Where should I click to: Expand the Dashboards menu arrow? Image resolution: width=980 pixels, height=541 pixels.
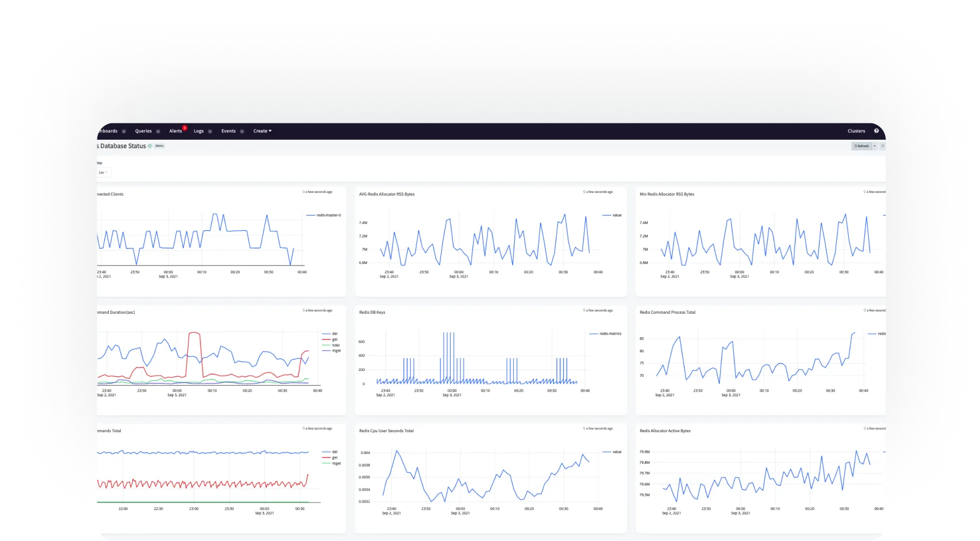tap(124, 131)
